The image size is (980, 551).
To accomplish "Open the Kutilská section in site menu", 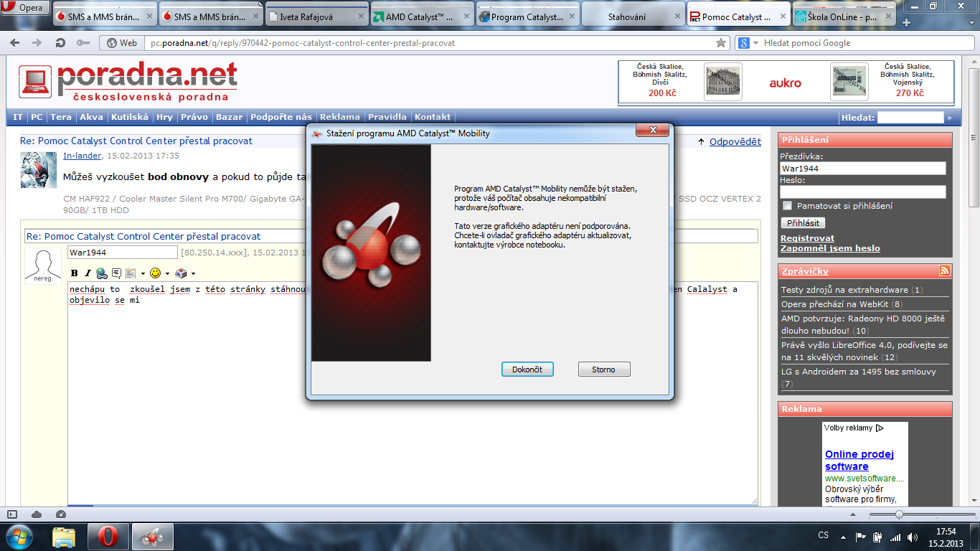I will (x=129, y=117).
